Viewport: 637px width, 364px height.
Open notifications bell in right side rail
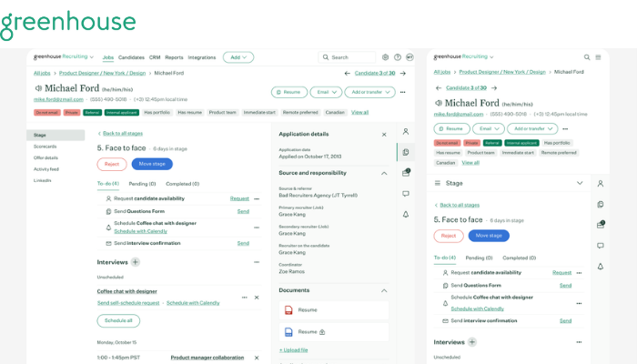click(601, 267)
